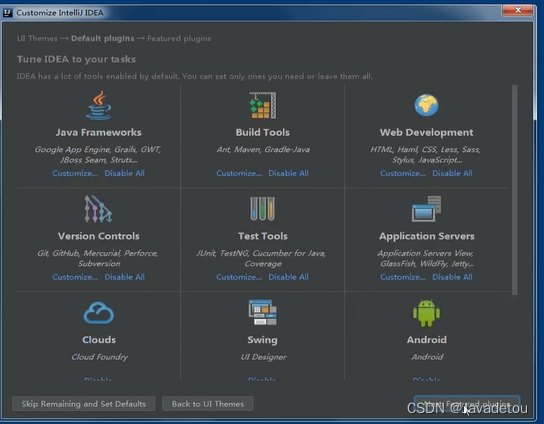Click the Swing heading
This screenshot has height=424, width=544.
click(262, 340)
